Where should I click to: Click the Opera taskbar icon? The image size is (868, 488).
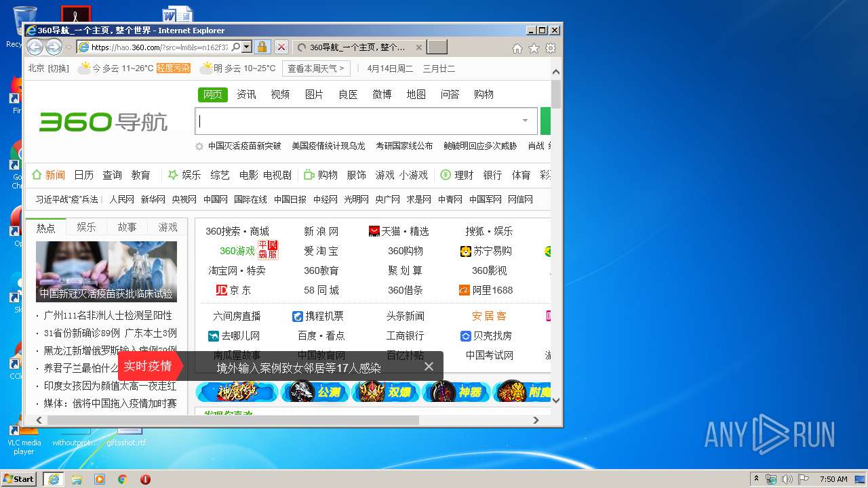coord(145,479)
